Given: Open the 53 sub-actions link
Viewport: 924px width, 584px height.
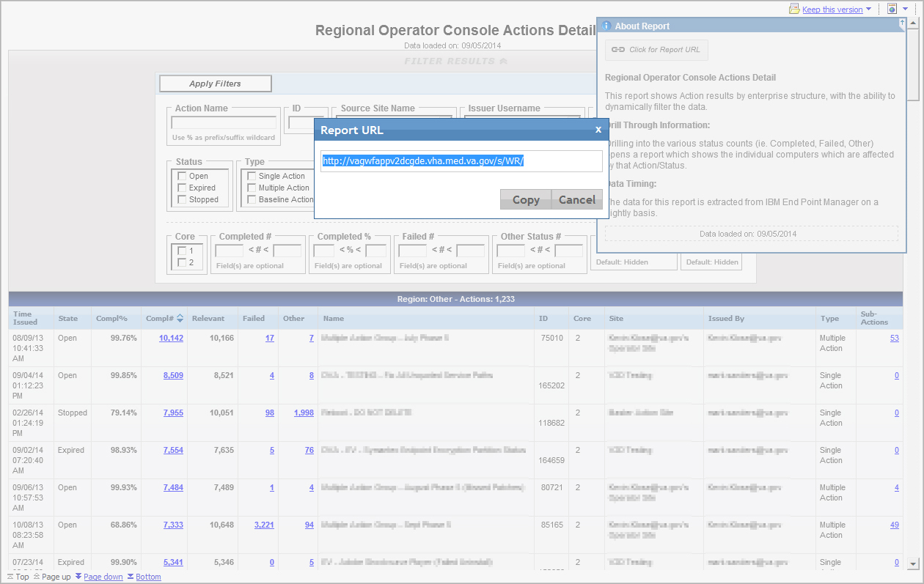Looking at the screenshot, I should pos(894,338).
